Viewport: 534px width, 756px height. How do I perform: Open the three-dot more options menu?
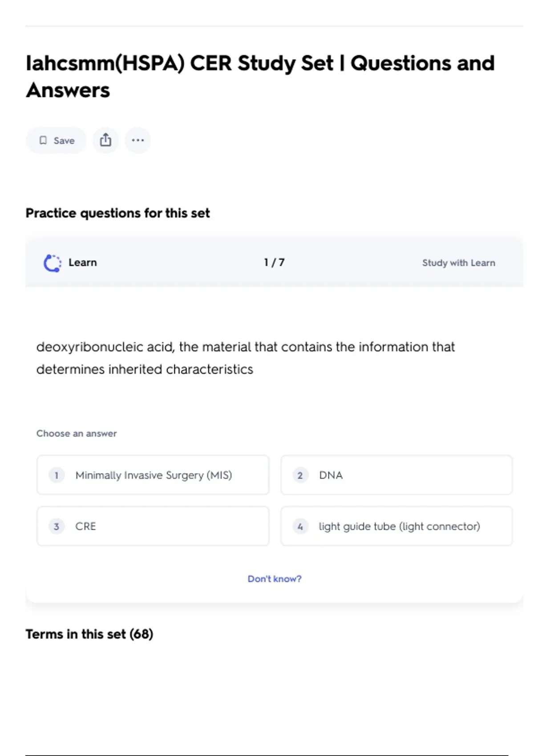tap(138, 141)
